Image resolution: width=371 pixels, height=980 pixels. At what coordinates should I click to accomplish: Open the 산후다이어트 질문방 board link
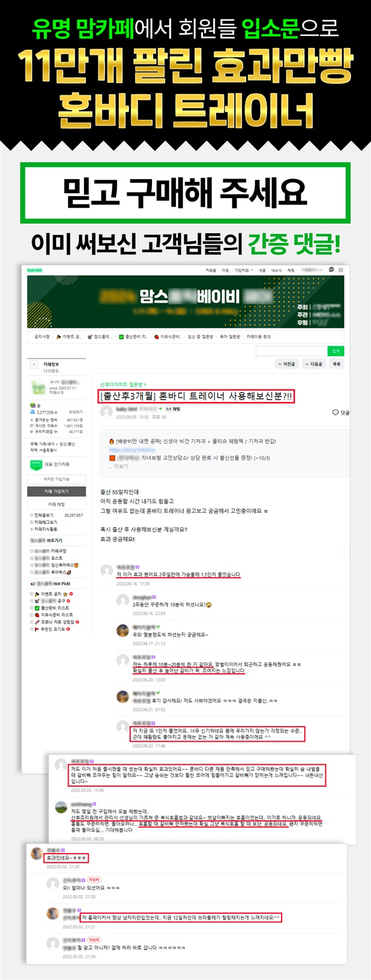(x=123, y=385)
